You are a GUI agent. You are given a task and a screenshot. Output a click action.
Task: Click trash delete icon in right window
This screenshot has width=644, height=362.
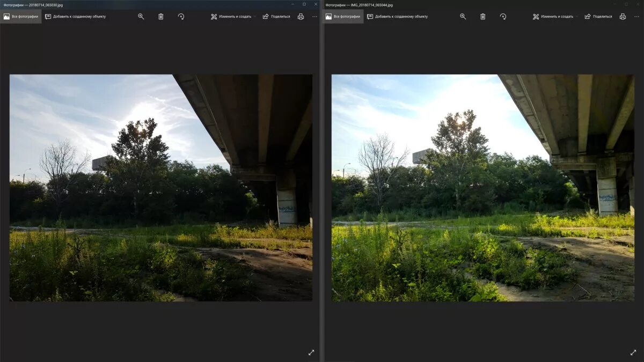(483, 17)
